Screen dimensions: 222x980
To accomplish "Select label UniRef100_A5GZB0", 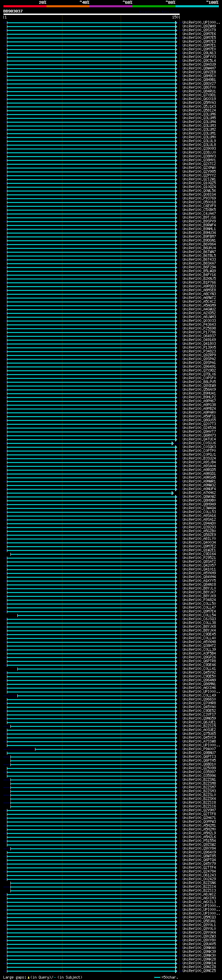I will coord(199,531).
